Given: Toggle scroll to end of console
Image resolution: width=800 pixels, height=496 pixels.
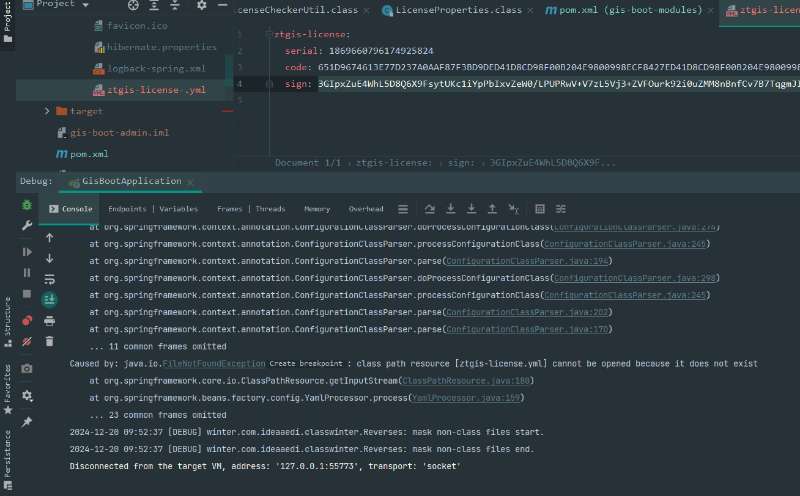Looking at the screenshot, I should click(x=50, y=299).
